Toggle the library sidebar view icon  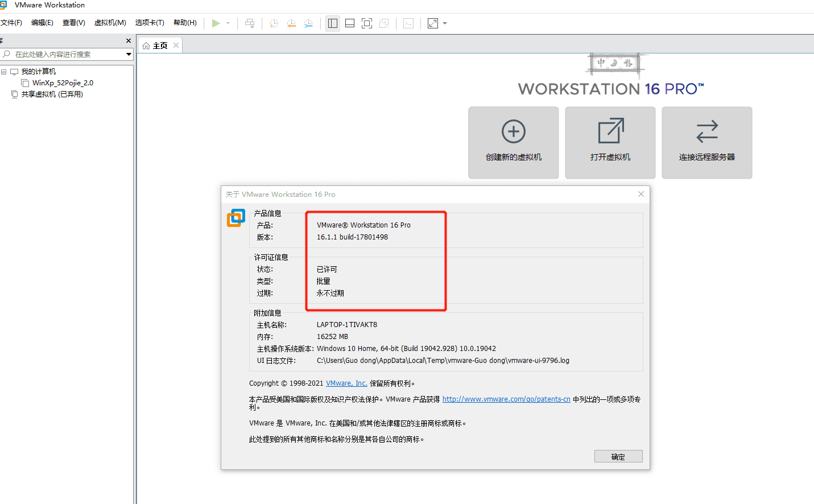point(333,23)
